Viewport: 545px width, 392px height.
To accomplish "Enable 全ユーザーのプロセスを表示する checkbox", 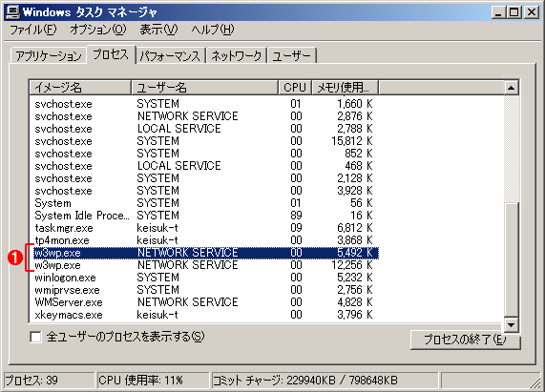I will click(x=36, y=337).
